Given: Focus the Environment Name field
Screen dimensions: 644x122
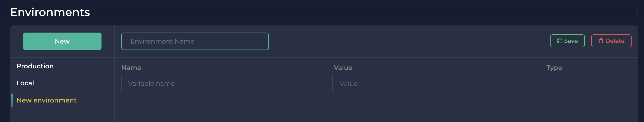Looking at the screenshot, I should coord(195,41).
